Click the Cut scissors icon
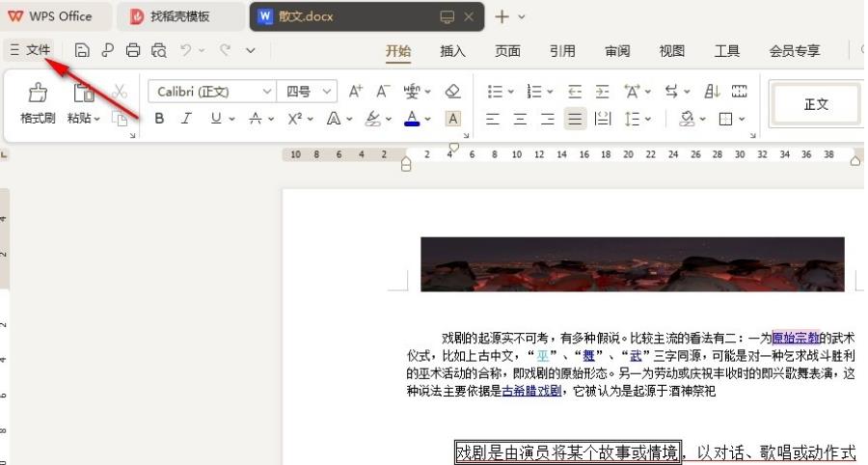 click(x=119, y=92)
